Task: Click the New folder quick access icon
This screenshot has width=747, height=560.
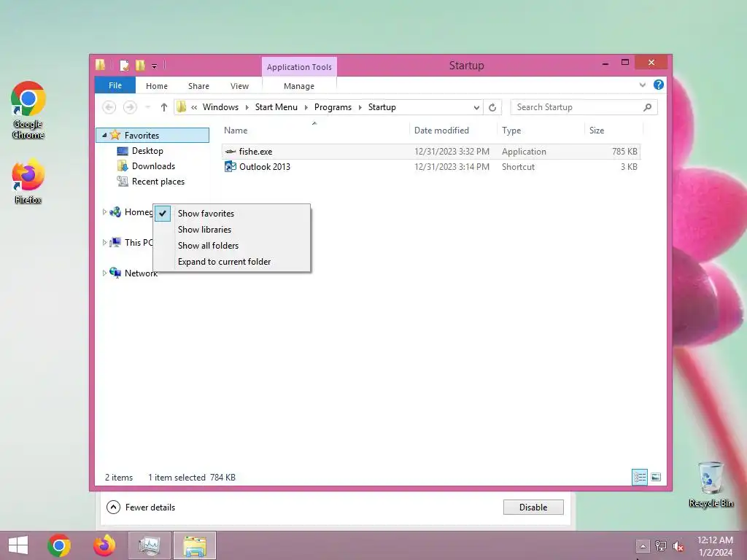Action: pos(140,65)
